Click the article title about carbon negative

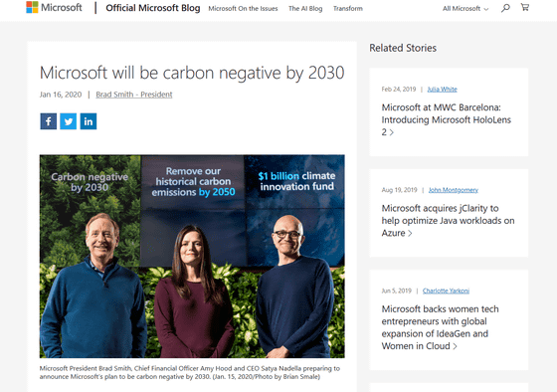tap(192, 73)
